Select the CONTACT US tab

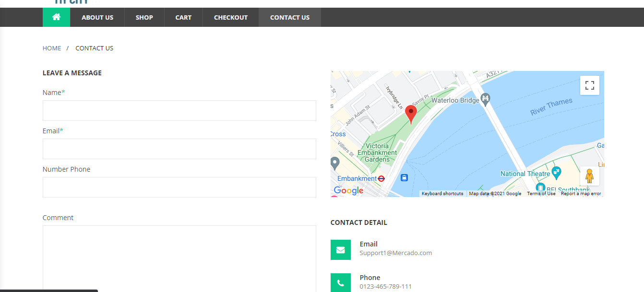(290, 17)
